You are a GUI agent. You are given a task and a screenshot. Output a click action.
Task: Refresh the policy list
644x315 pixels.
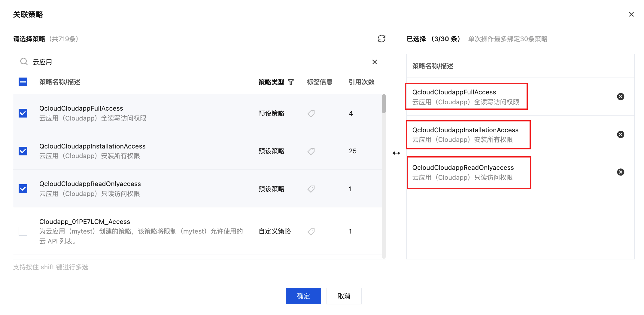(x=381, y=39)
